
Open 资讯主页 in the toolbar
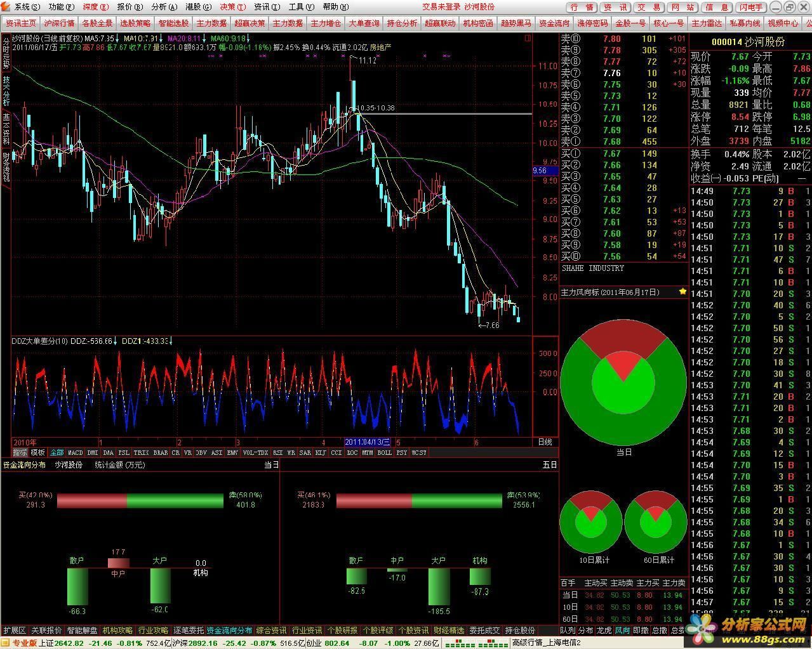tap(21, 23)
